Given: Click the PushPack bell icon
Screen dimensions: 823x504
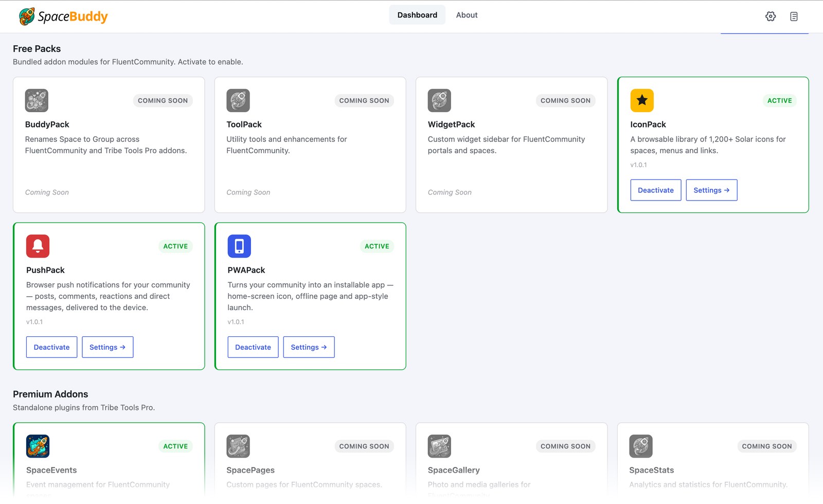Looking at the screenshot, I should coord(38,246).
